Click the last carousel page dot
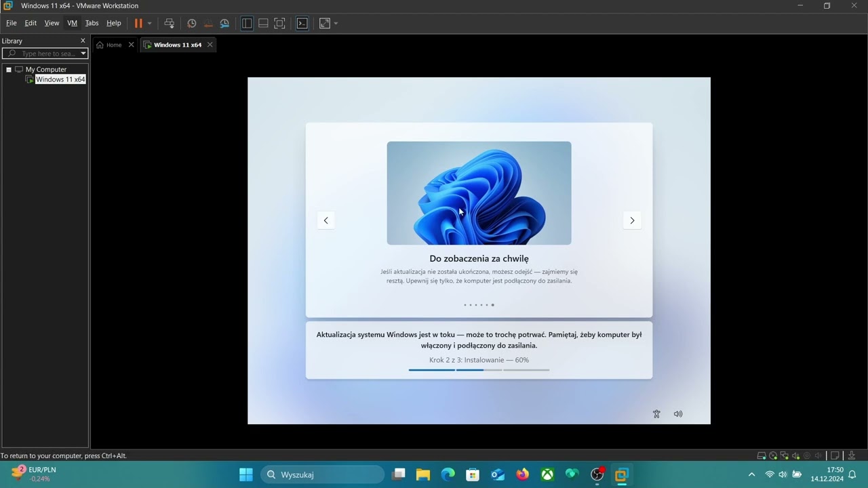 click(x=492, y=305)
